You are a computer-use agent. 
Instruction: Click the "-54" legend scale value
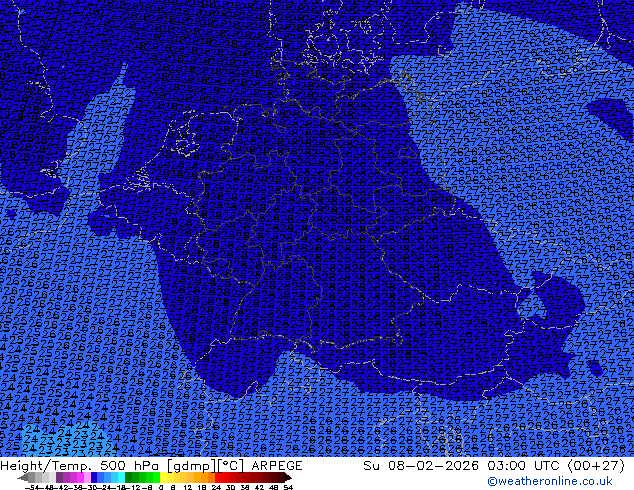pyautogui.click(x=32, y=487)
